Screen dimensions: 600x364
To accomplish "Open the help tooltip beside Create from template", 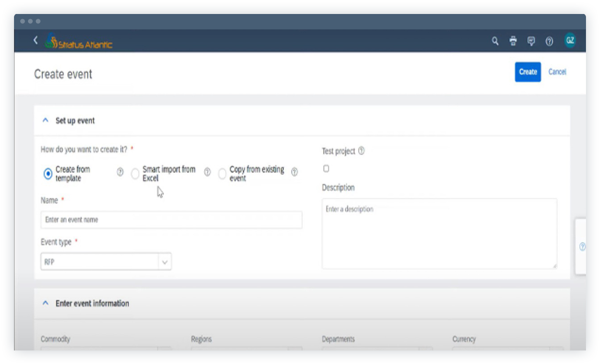I will (120, 173).
